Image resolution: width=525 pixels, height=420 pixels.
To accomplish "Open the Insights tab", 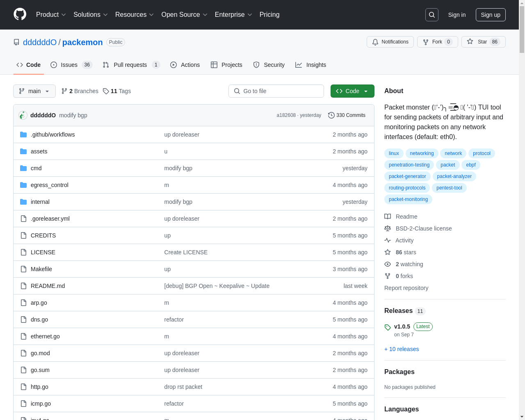I will 311,65.
